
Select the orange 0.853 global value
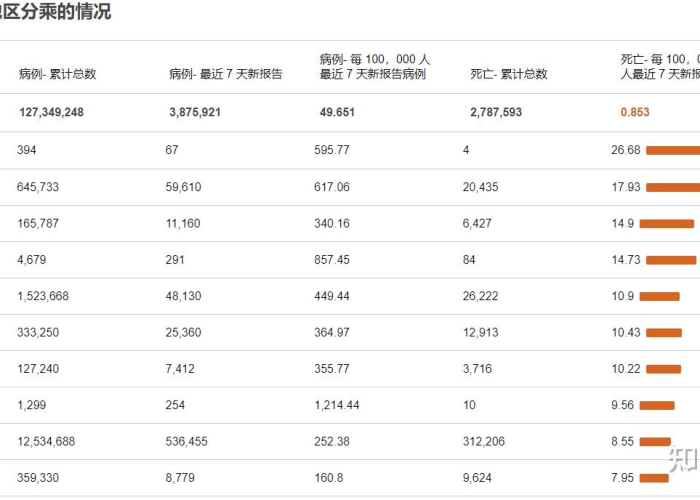(635, 112)
